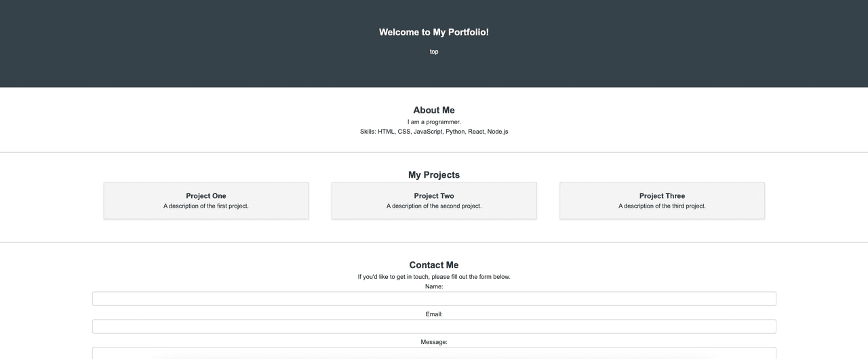
Task: Click the third project description text
Action: pos(662,206)
